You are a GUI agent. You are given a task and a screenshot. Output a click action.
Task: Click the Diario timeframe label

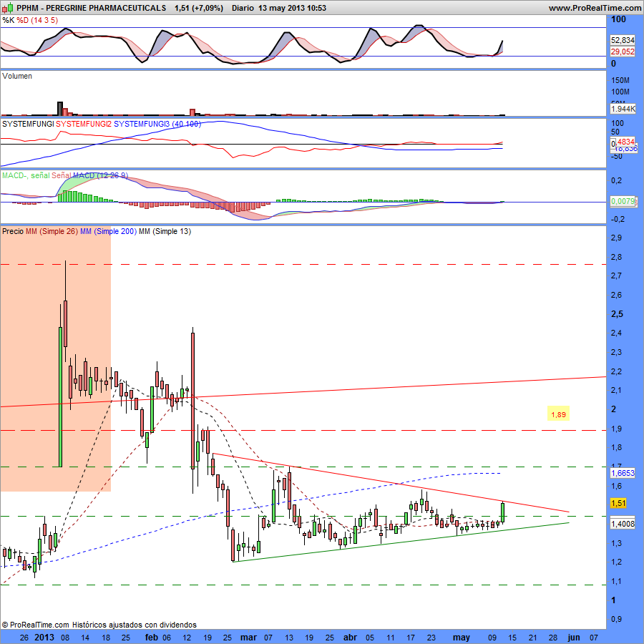pyautogui.click(x=243, y=8)
